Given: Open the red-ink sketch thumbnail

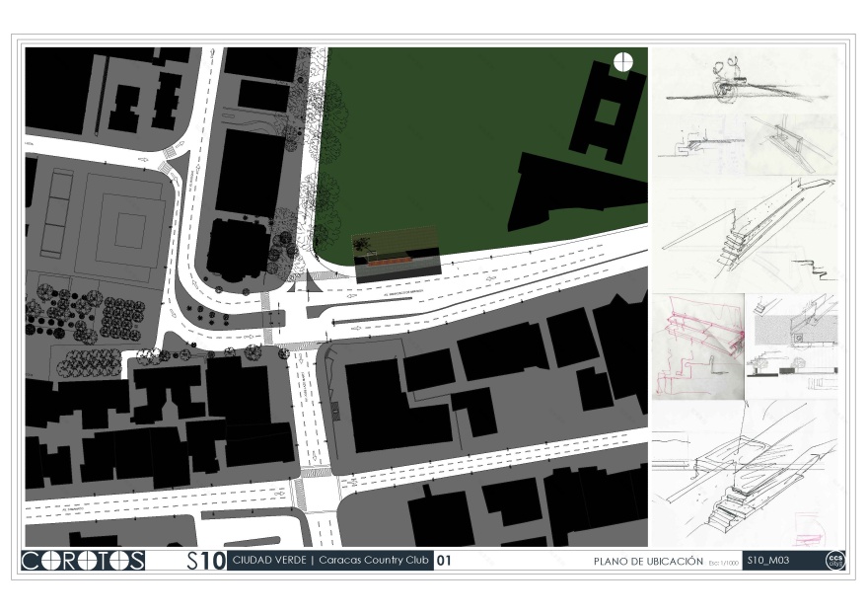Looking at the screenshot, I should click(x=696, y=345).
